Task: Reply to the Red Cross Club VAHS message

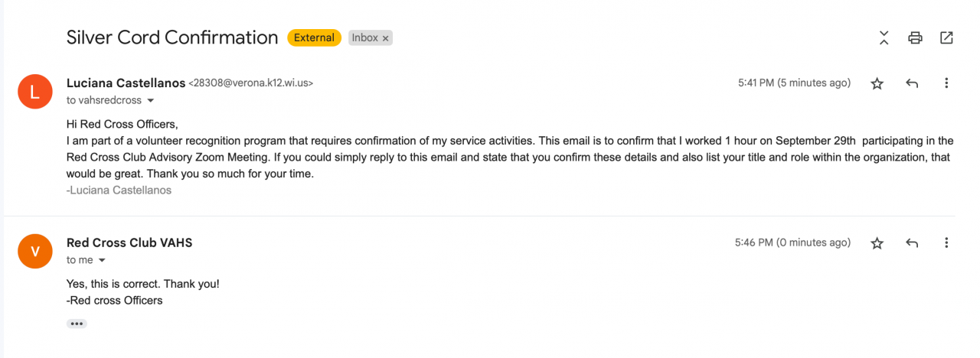Action: (912, 243)
